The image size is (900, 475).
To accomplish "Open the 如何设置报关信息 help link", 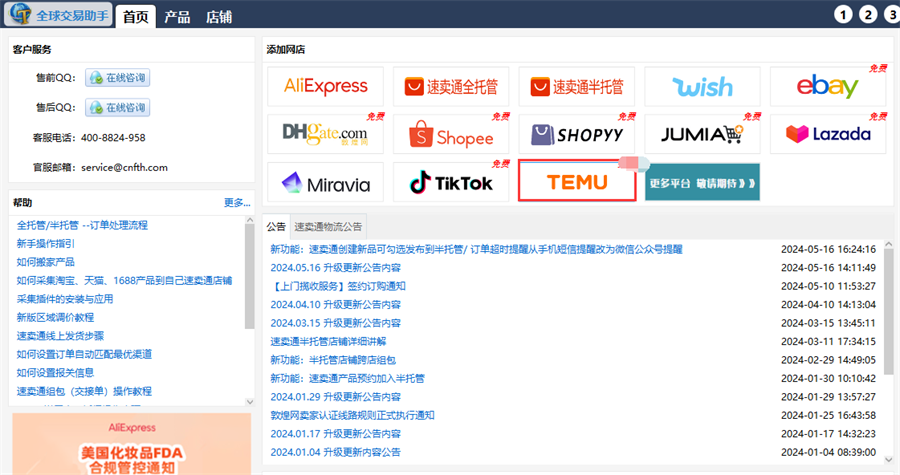I will pos(55,372).
